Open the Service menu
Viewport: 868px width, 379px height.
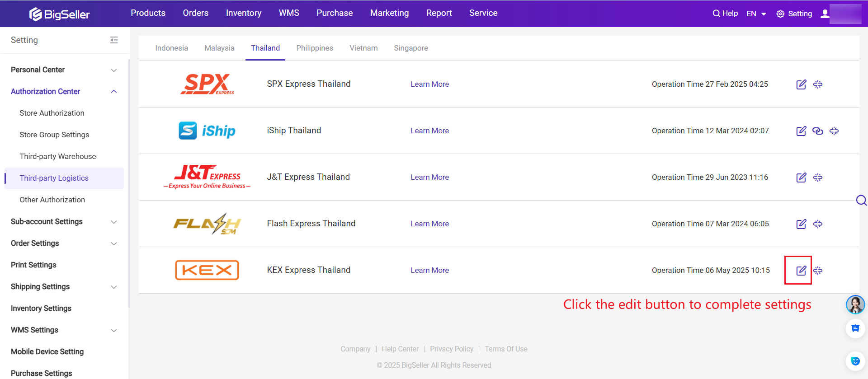point(483,13)
